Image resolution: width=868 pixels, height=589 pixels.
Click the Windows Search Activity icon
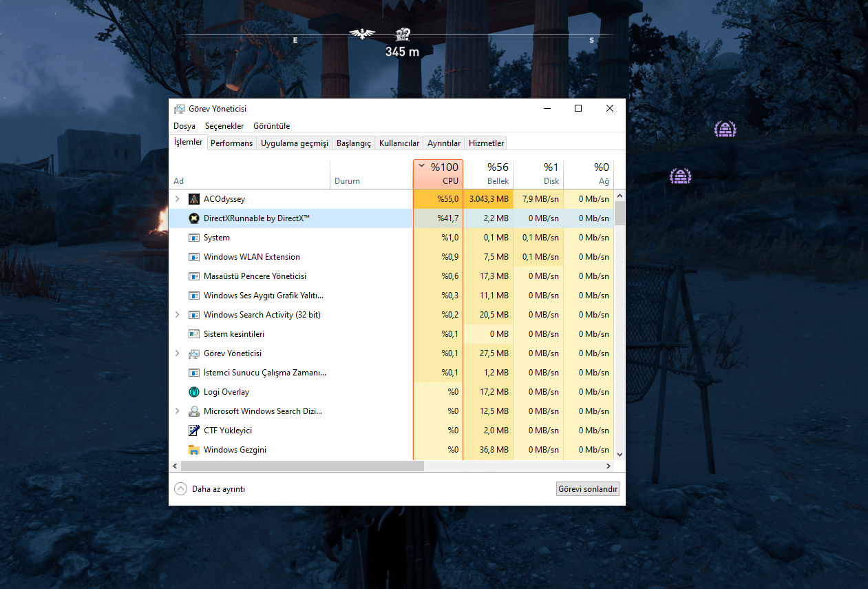[x=194, y=315]
